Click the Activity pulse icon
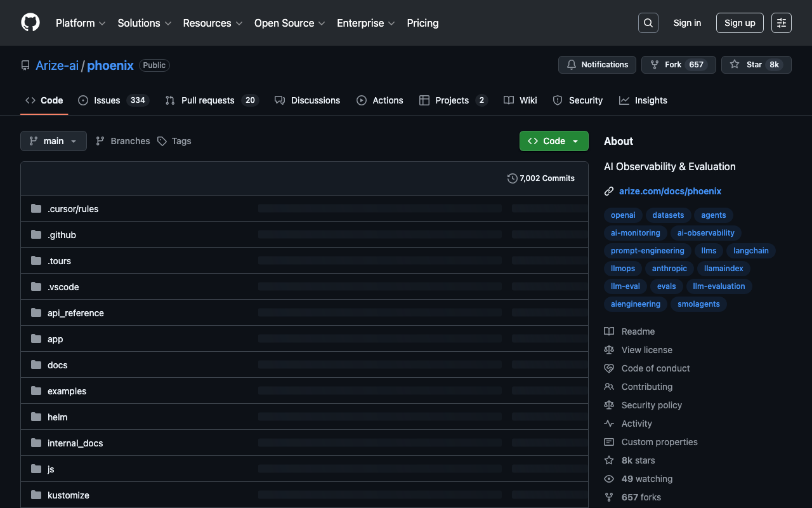Viewport: 812px width, 508px height. [x=609, y=424]
